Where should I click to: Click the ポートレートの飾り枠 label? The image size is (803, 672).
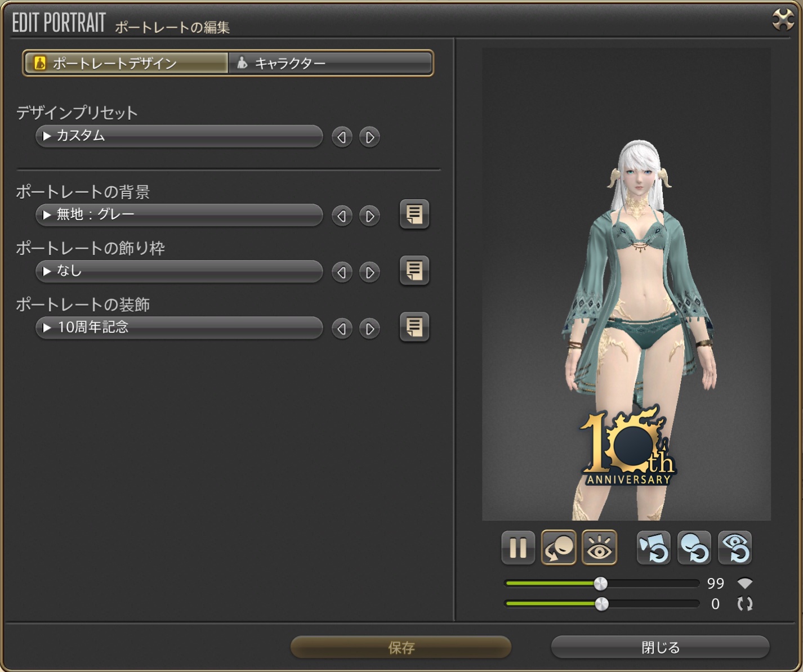[x=90, y=248]
